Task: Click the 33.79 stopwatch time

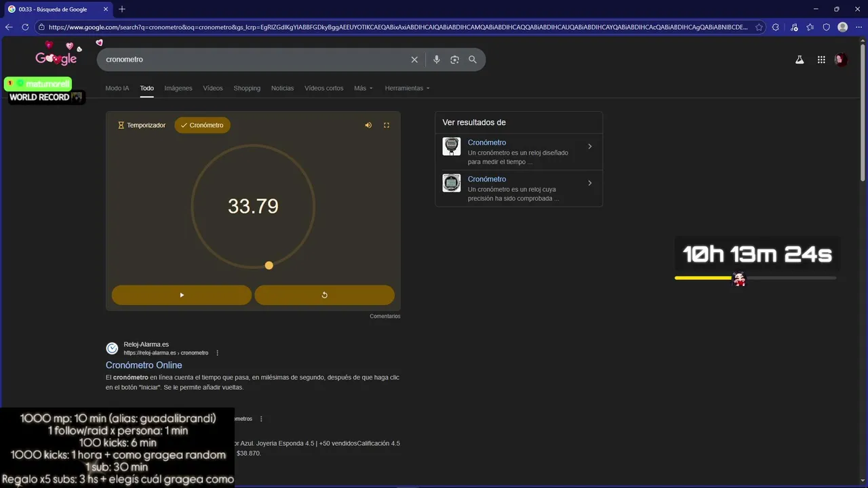Action: (253, 206)
